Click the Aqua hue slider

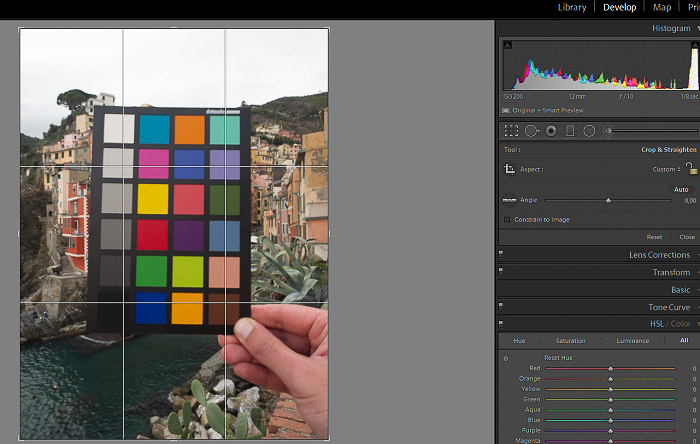tap(610, 410)
